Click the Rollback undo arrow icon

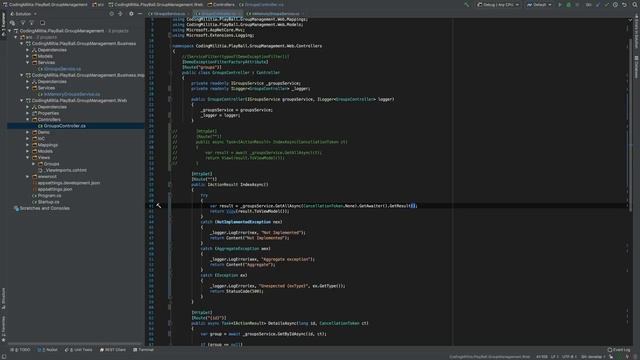pos(624,4)
